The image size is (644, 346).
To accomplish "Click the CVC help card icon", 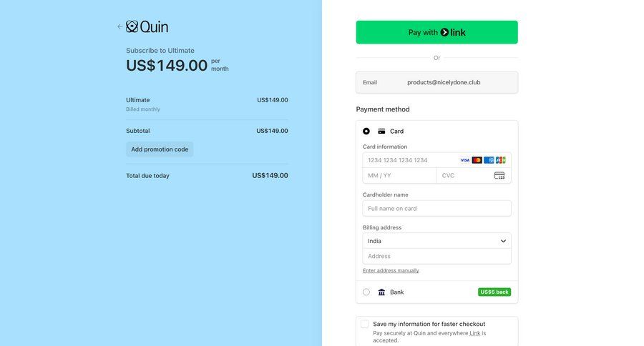I will [499, 175].
